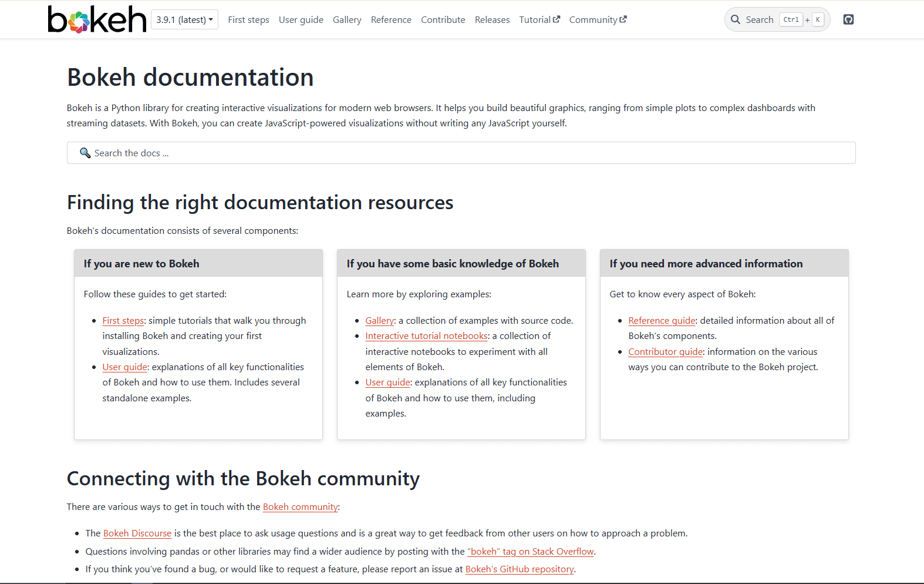Click 'Finding the right documentation resources' heading
924x584 pixels.
pos(260,202)
